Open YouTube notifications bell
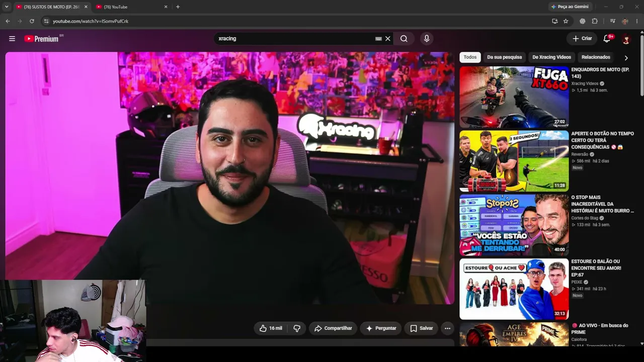This screenshot has height=362, width=644. pyautogui.click(x=607, y=39)
